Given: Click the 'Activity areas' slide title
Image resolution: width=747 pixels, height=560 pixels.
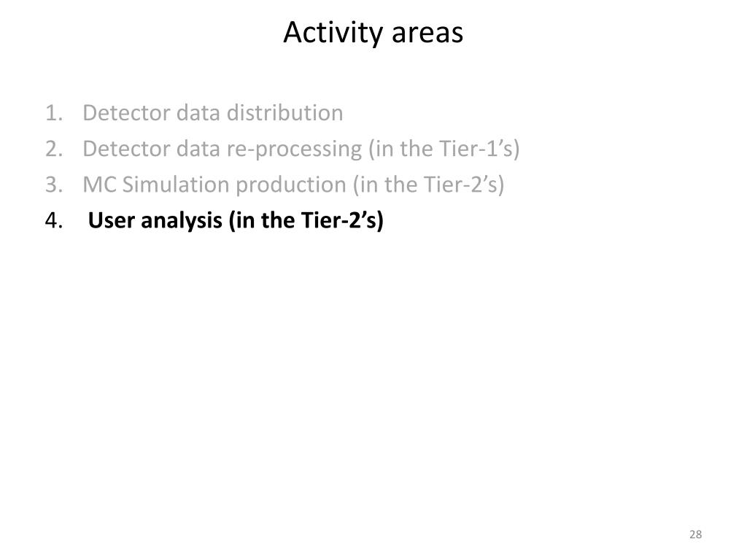Looking at the screenshot, I should click(373, 32).
